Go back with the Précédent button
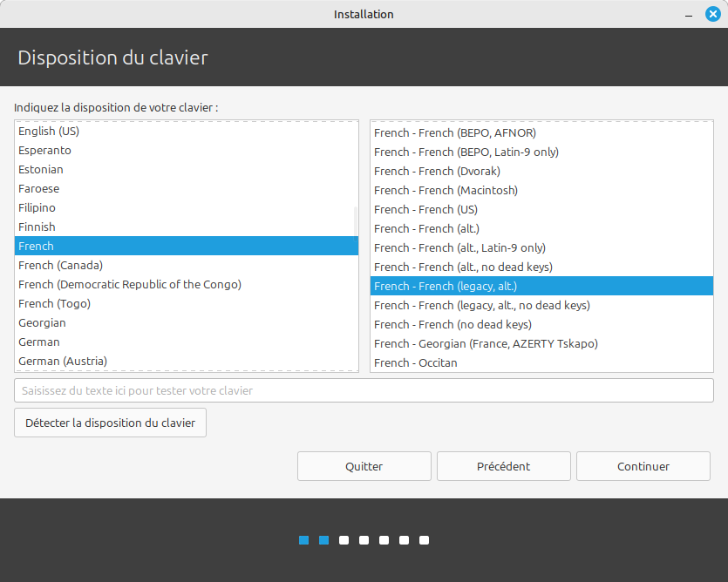Screen dimensions: 728x582 (503, 466)
